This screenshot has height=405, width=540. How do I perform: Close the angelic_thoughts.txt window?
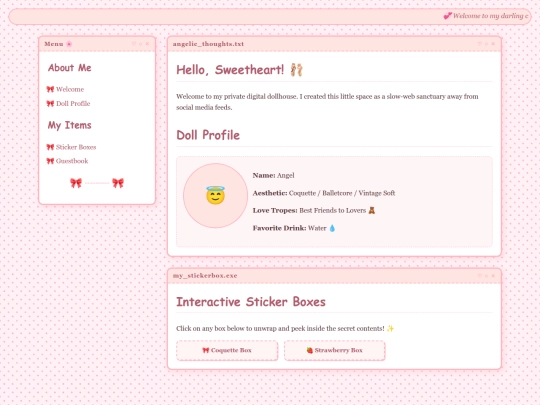click(x=493, y=44)
